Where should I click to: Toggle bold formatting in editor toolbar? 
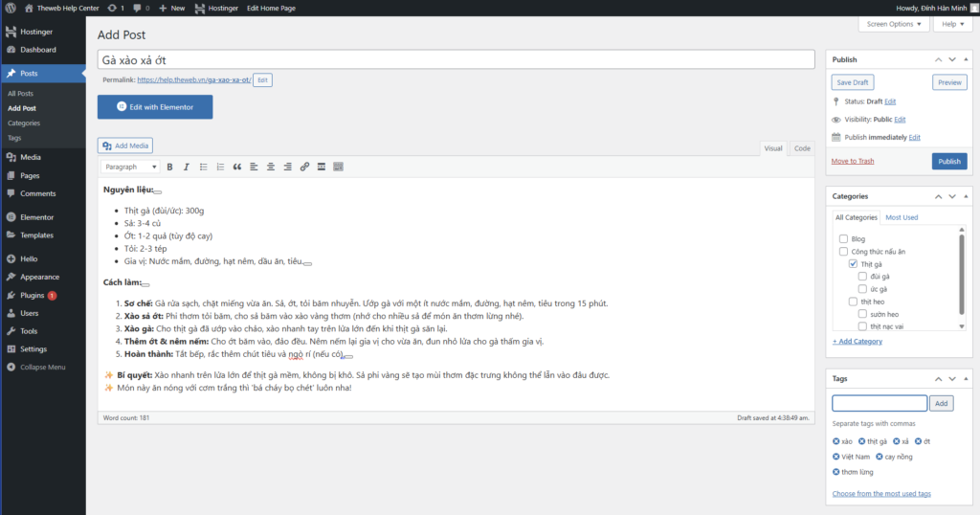[170, 167]
